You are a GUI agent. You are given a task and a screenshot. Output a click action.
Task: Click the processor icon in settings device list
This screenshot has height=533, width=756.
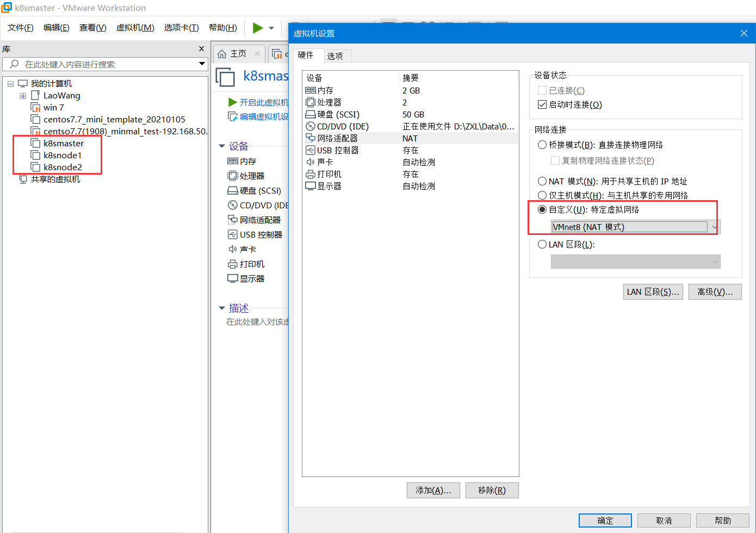tap(311, 102)
